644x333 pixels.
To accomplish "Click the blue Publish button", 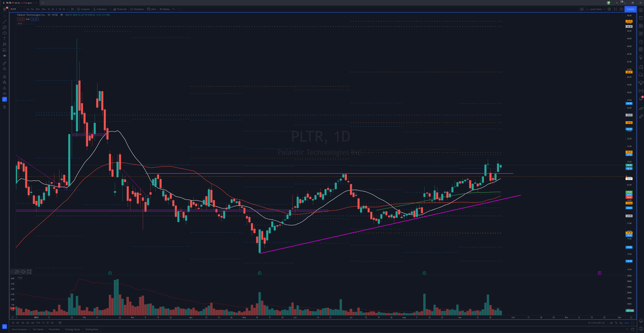I will coord(630,9).
